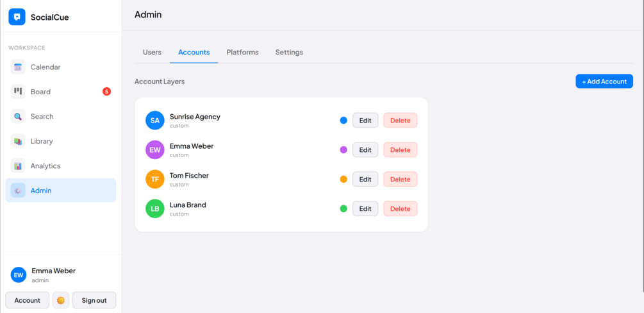Click the blue Sunrise Agency color dot

(343, 121)
